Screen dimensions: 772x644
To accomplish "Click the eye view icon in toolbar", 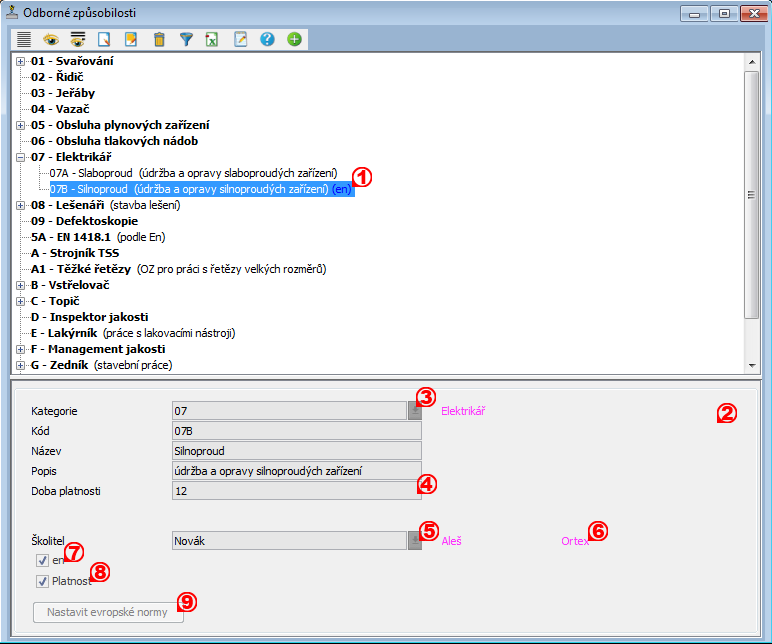I will [x=51, y=40].
